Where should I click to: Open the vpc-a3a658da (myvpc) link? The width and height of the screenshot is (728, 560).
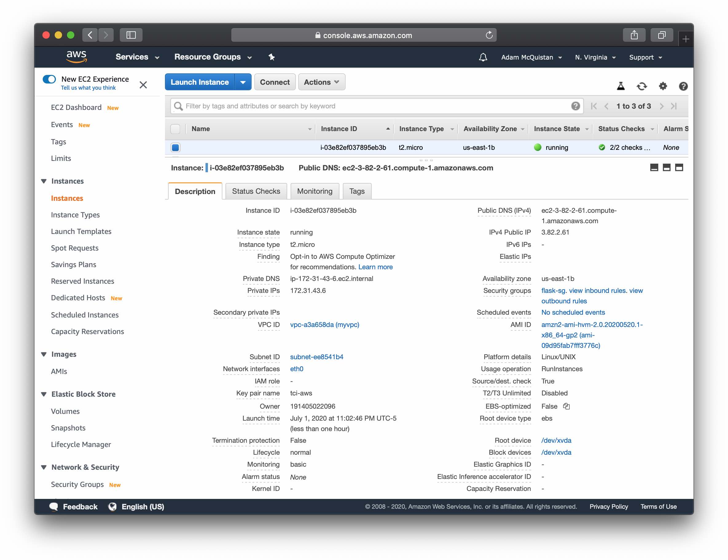324,325
